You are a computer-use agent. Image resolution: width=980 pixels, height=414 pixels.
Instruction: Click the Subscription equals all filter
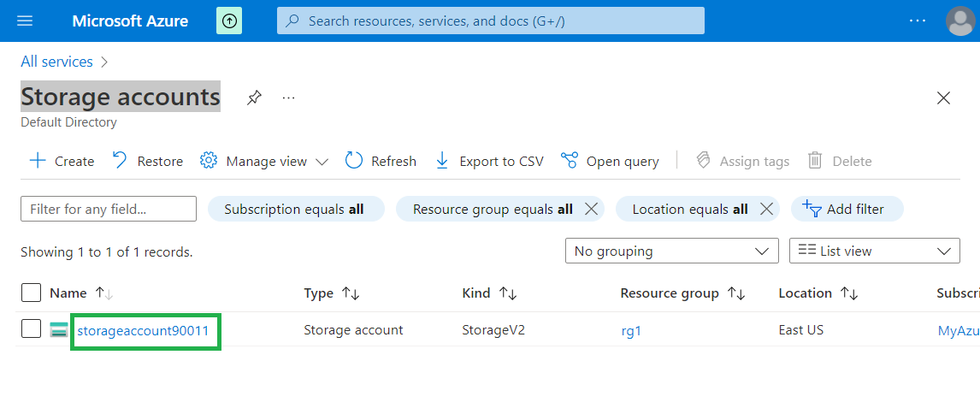pyautogui.click(x=294, y=209)
